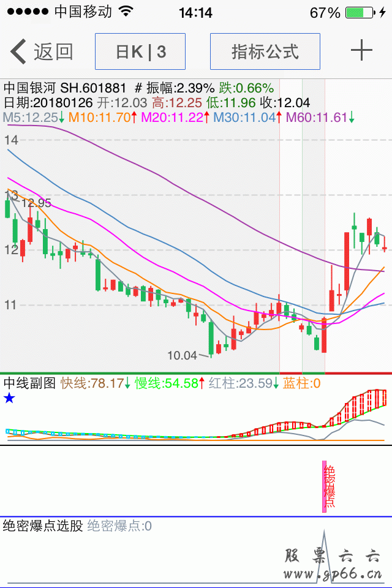The image size is (392, 588).
Task: Tap the pink 绝密爆点 signal marker
Action: tap(328, 486)
